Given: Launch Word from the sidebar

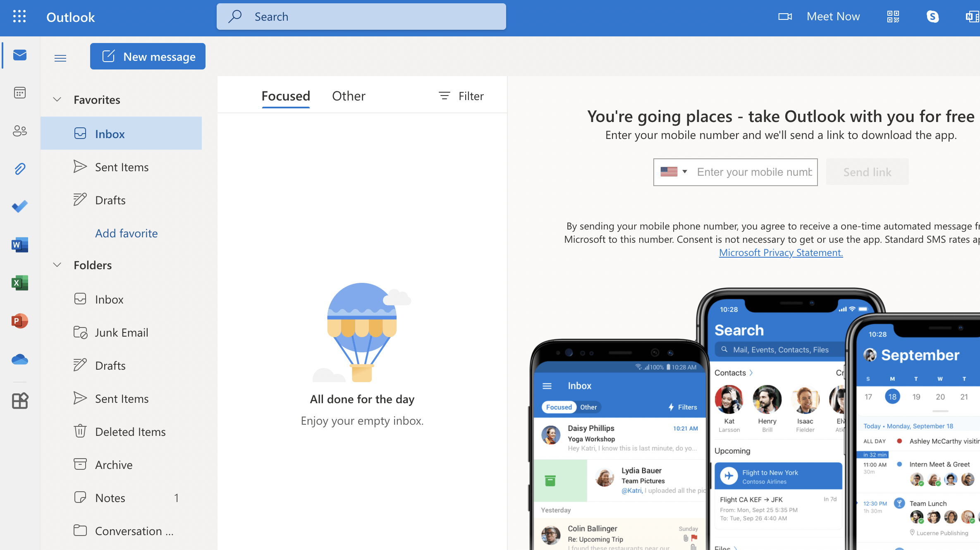Looking at the screenshot, I should pyautogui.click(x=20, y=245).
